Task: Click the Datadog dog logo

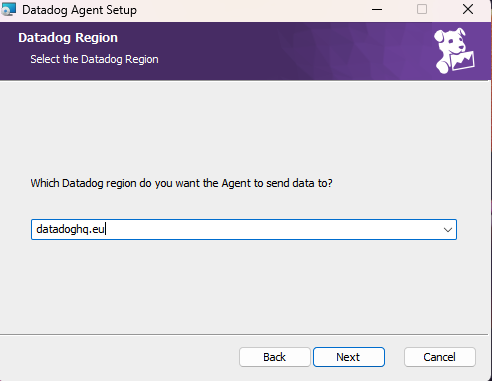Action: [x=454, y=51]
